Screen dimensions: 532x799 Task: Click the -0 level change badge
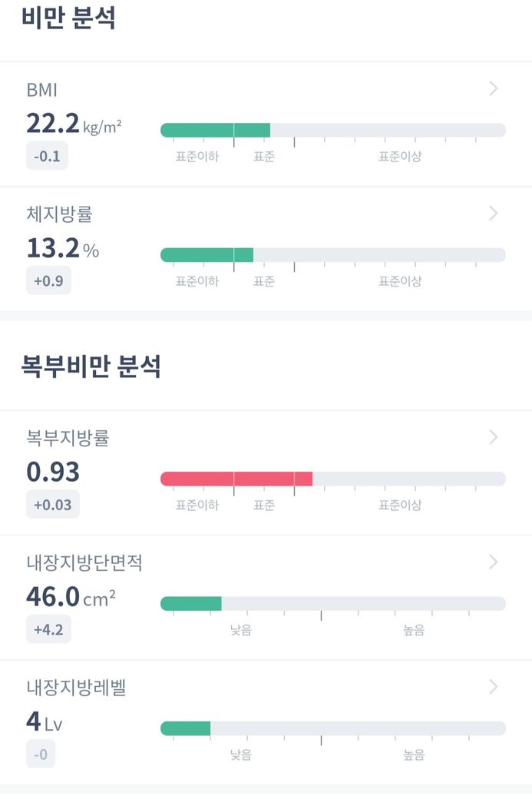coord(41,754)
